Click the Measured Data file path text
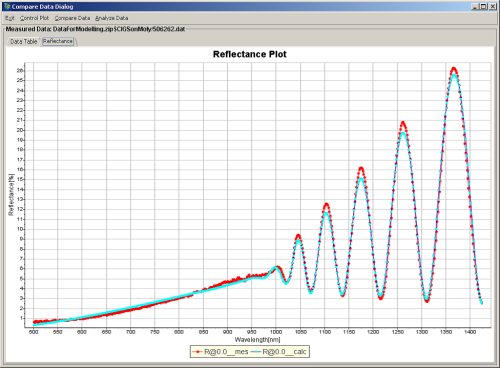Viewport: 500px width, 368px height. (x=119, y=29)
